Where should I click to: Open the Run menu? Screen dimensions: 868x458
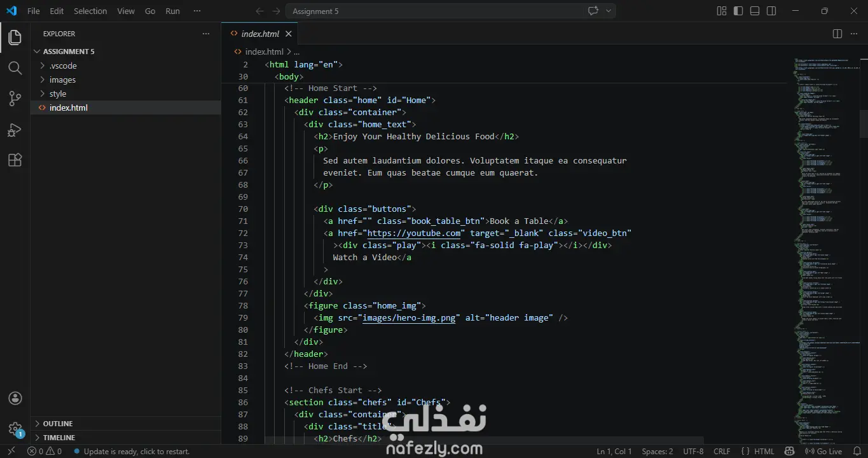172,11
